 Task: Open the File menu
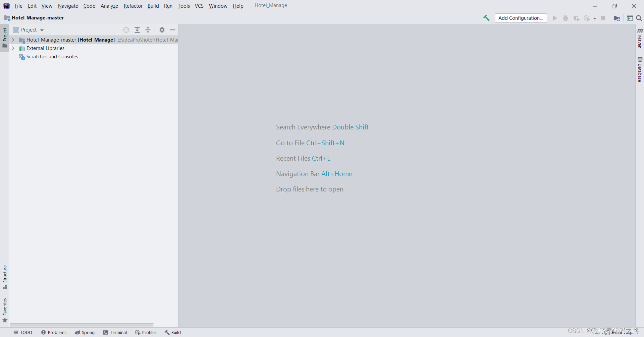18,6
